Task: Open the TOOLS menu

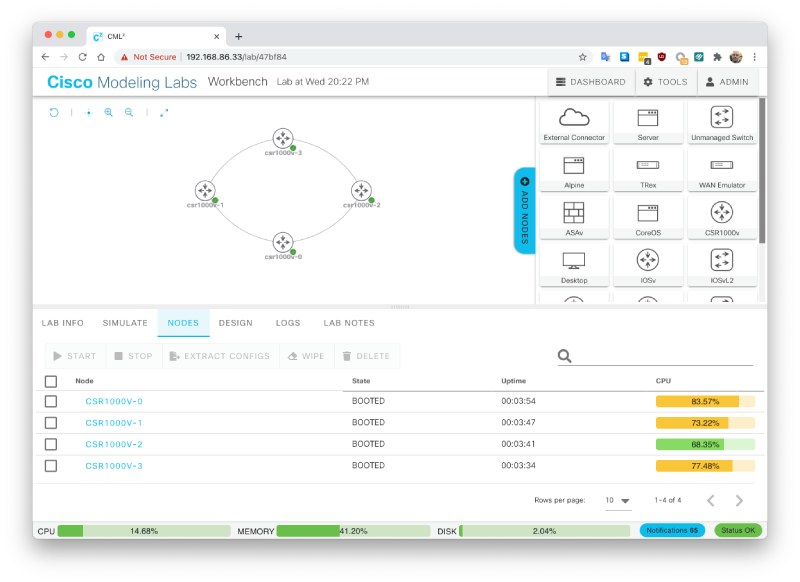Action: [x=666, y=82]
